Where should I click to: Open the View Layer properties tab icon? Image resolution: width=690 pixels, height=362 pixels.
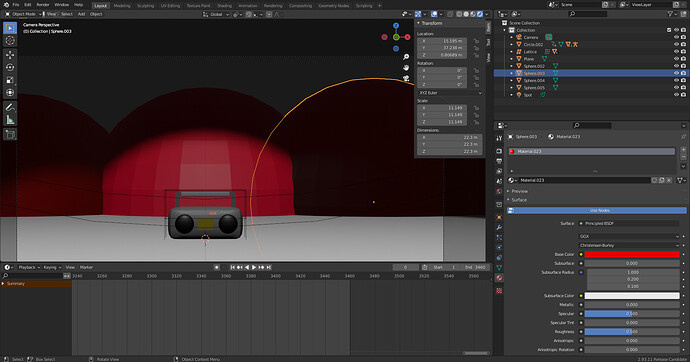[499, 171]
